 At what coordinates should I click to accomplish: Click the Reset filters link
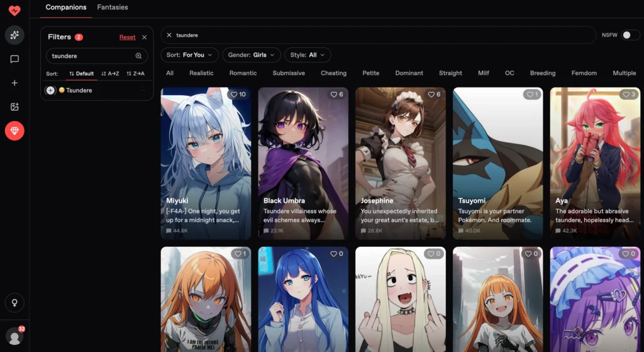coord(127,37)
